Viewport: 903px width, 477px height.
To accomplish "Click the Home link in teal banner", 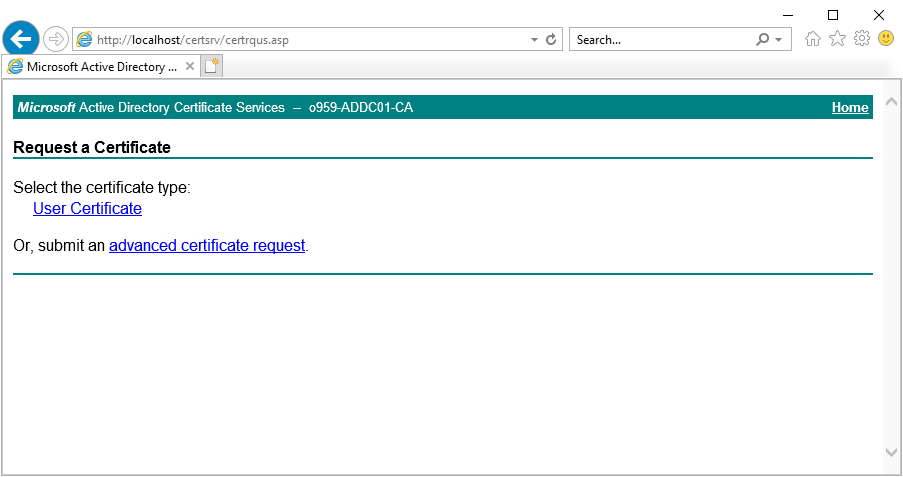I will [849, 107].
